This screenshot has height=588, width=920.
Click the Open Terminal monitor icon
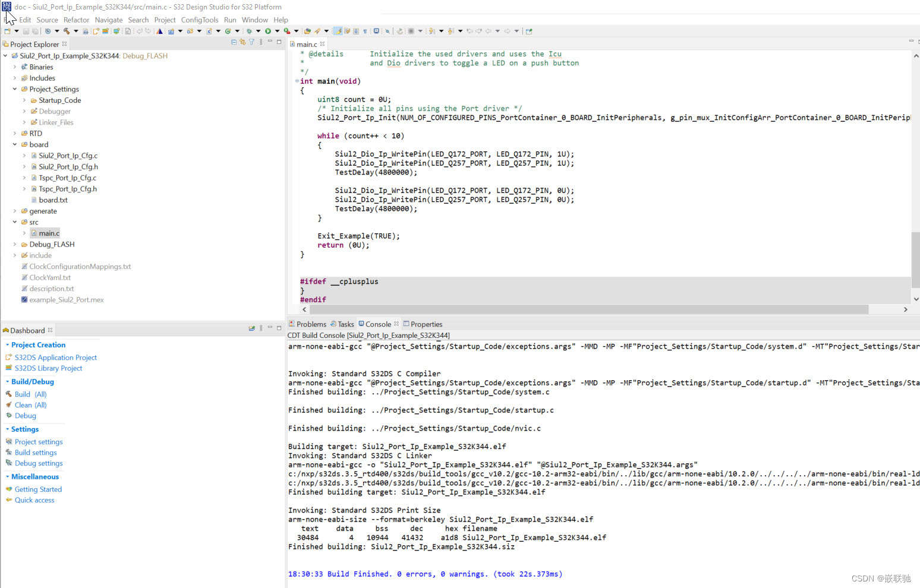tap(376, 31)
